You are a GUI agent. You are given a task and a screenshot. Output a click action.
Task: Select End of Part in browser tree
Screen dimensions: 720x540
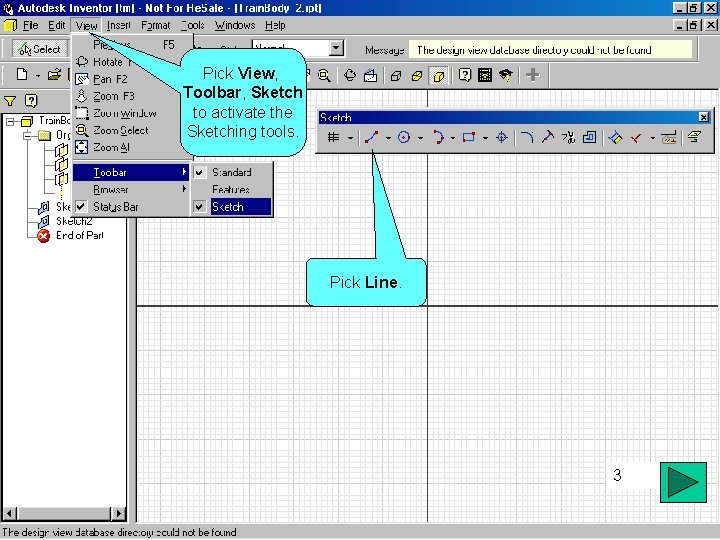point(79,236)
